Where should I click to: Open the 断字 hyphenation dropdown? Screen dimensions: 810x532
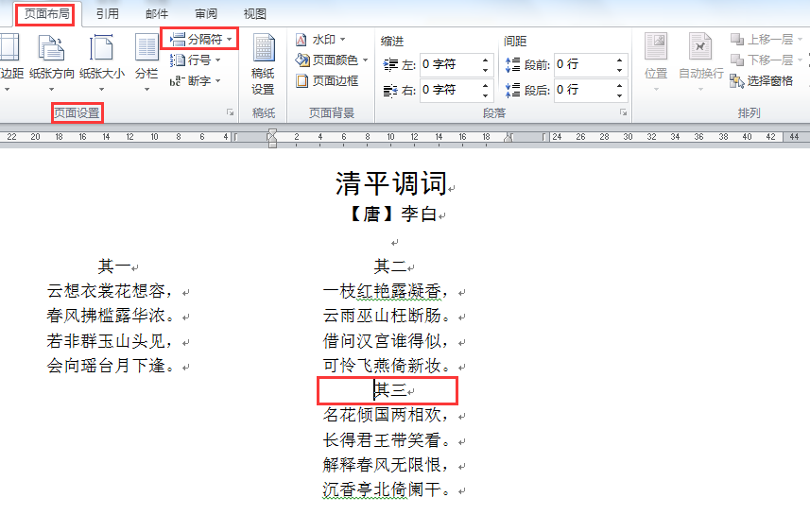(195, 81)
